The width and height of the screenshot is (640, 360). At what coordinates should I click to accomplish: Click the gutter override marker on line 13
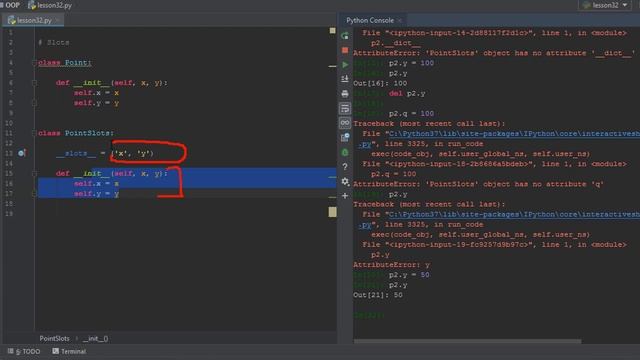click(22, 153)
